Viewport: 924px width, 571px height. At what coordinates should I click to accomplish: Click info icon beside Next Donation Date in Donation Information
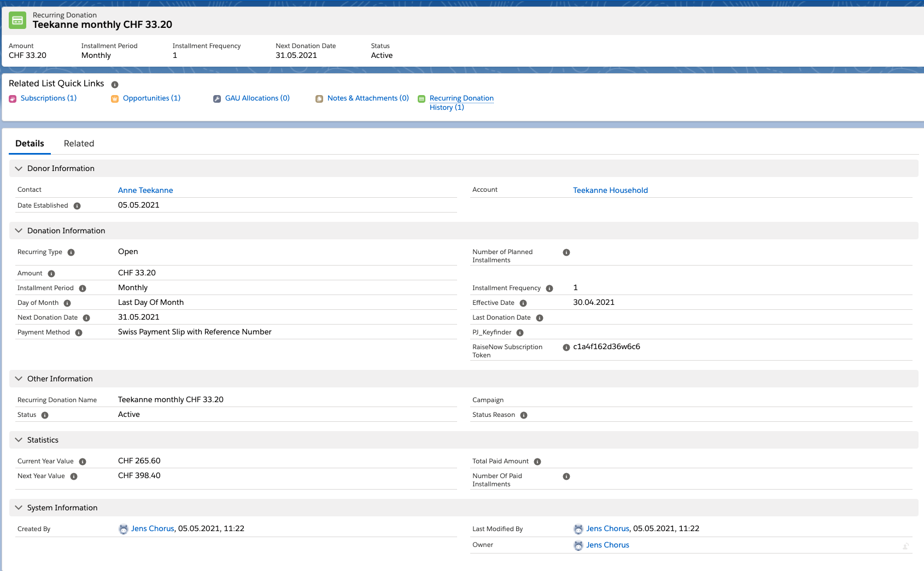tap(86, 318)
